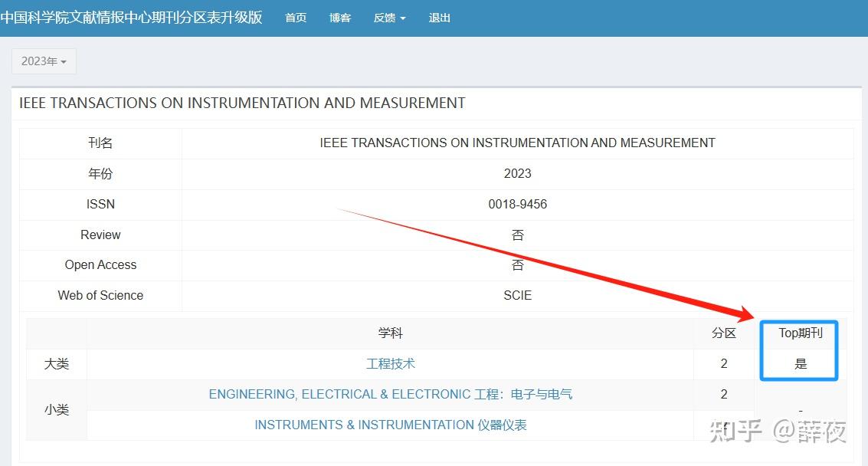The image size is (868, 466).
Task: Click the 年份 value 2023
Action: click(518, 173)
